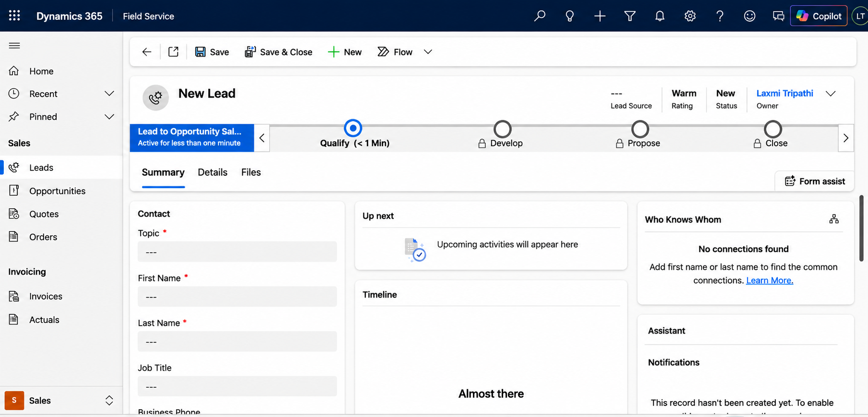Click the Topic input field

coord(237,252)
